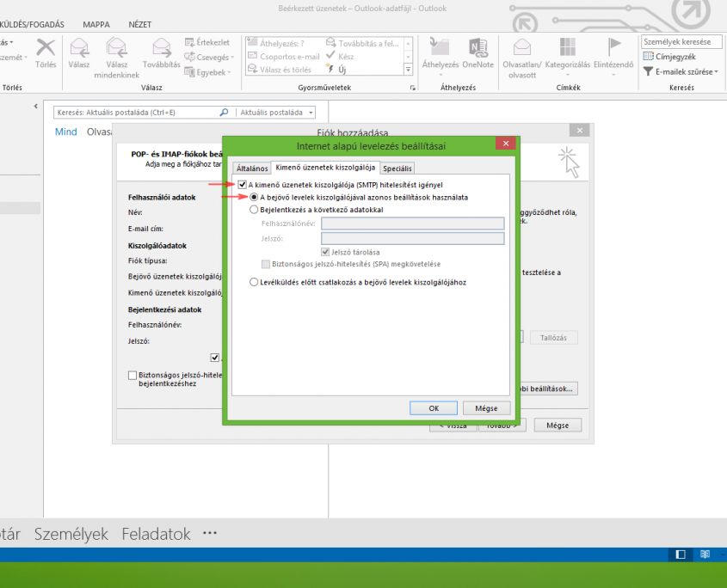Click the Válasz reply icon
The height and width of the screenshot is (588, 727).
(80, 48)
